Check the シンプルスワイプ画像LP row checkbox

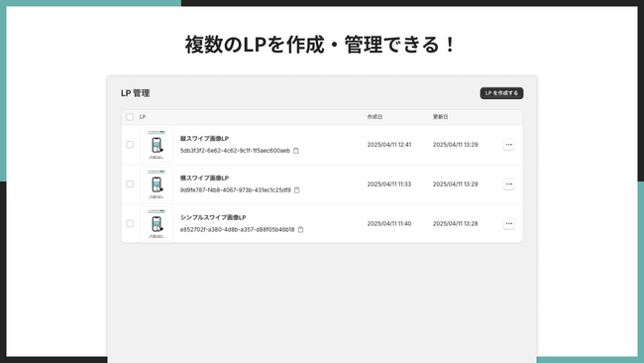(130, 223)
